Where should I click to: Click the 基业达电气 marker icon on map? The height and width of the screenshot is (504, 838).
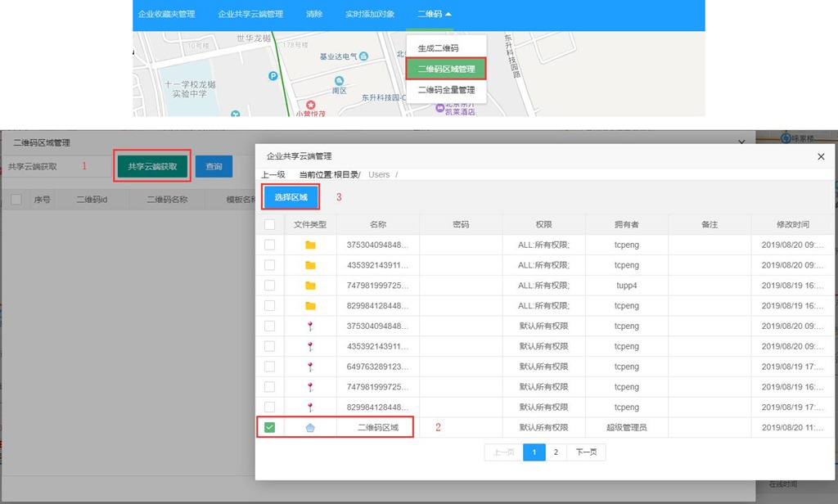click(363, 56)
